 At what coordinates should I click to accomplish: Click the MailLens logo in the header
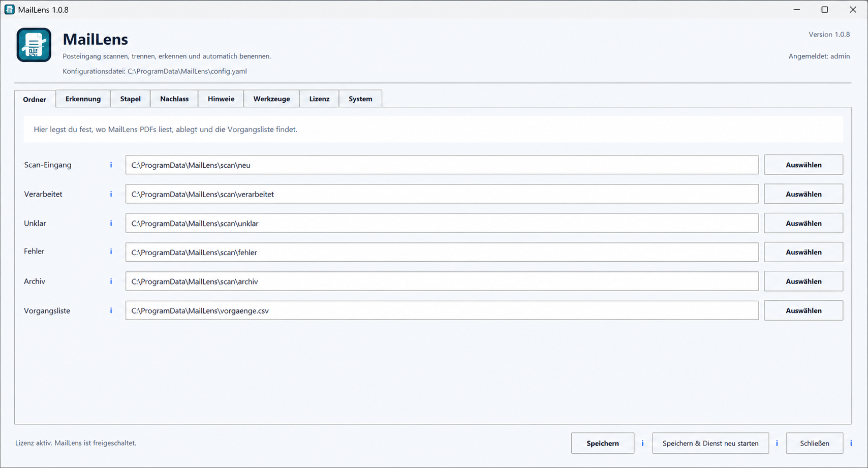pyautogui.click(x=34, y=45)
